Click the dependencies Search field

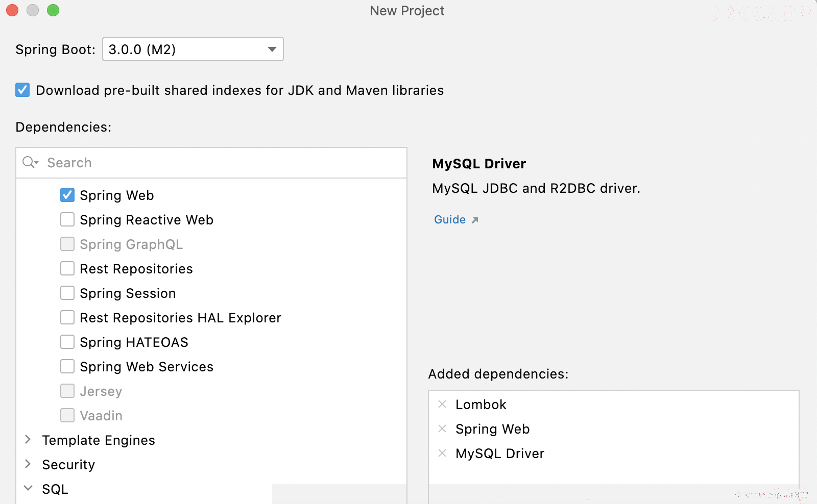point(211,163)
